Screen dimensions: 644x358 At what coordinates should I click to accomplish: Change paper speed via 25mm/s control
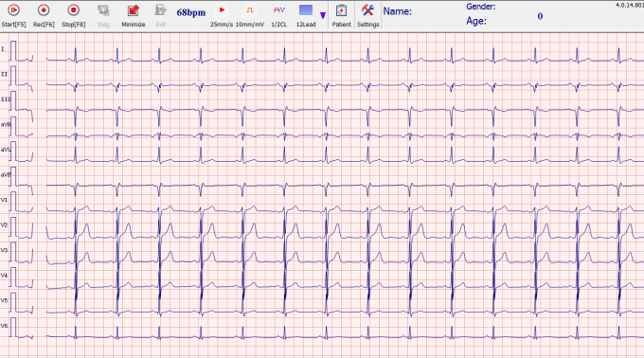click(222, 15)
